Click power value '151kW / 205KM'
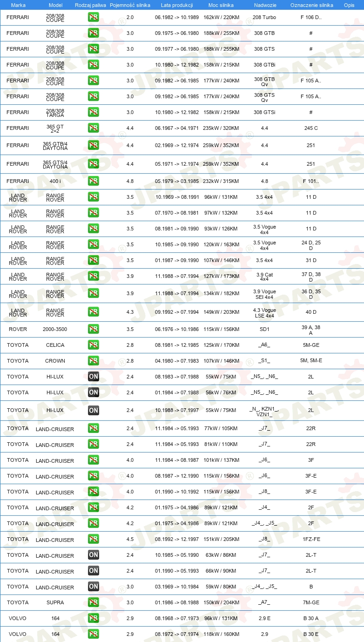 tap(222, 539)
